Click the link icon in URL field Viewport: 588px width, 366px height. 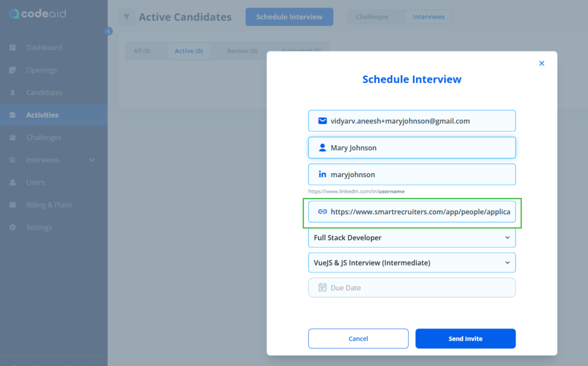(323, 212)
